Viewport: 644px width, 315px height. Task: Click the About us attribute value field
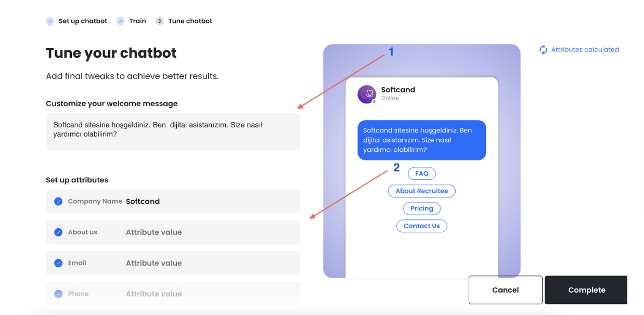click(209, 232)
